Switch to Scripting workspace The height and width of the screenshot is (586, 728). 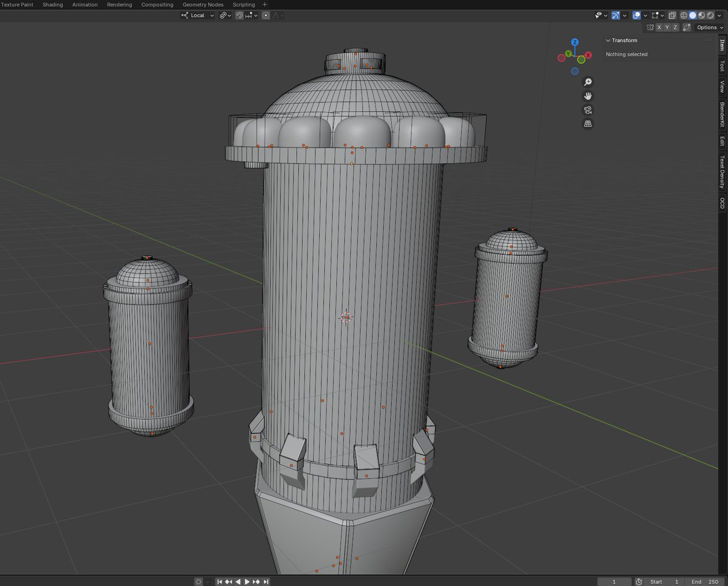(244, 4)
